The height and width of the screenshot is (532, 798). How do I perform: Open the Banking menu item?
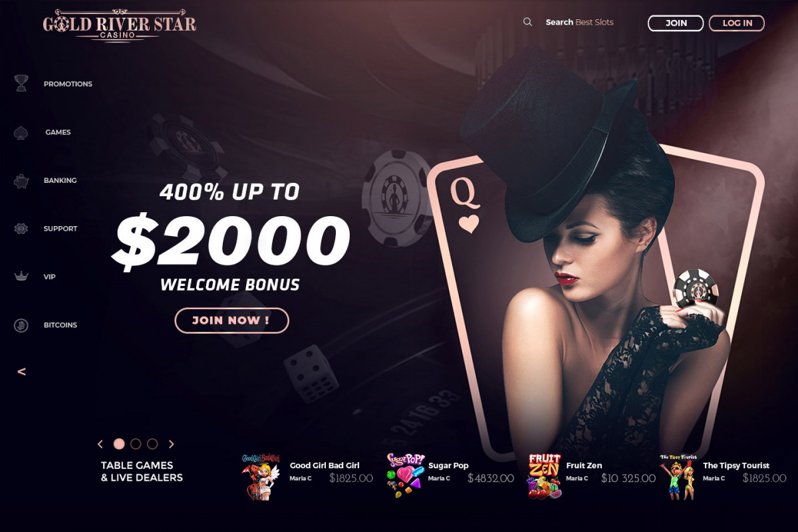click(x=60, y=180)
